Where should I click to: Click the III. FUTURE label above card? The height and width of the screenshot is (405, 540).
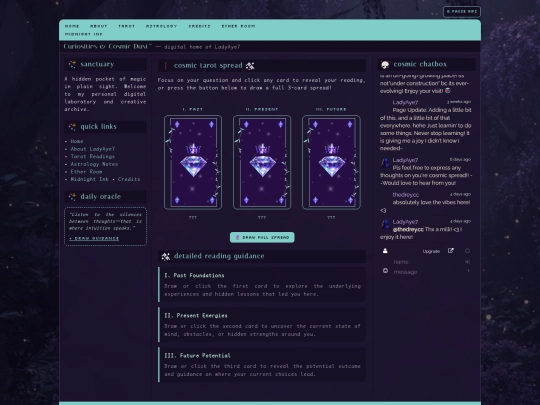pyautogui.click(x=331, y=109)
